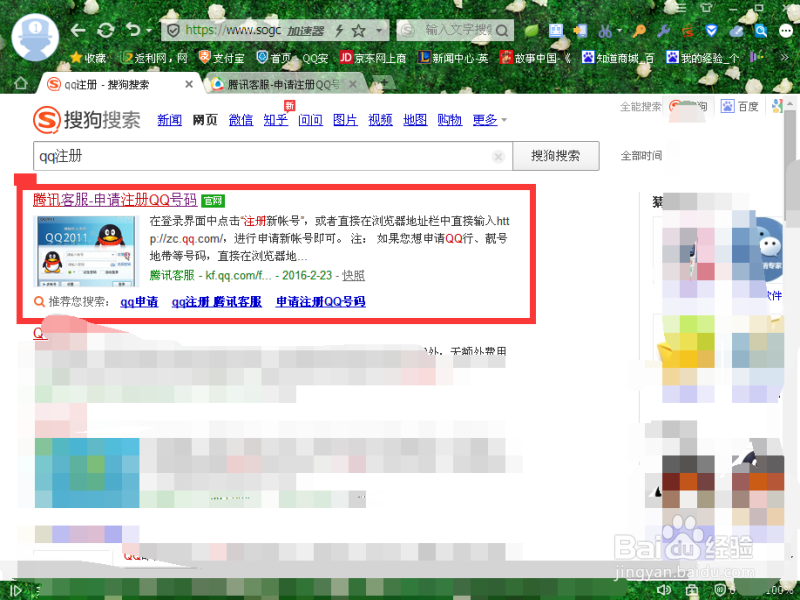Click the 搜狗搜索 logo

[x=87, y=120]
